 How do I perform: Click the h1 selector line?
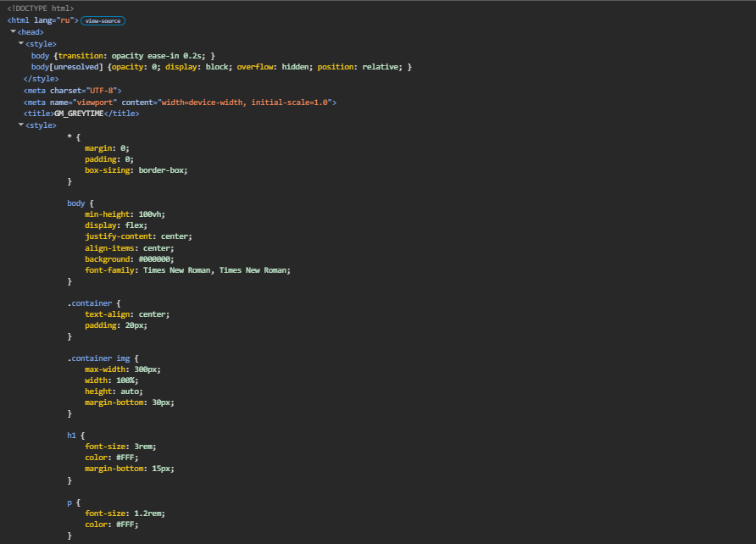pyautogui.click(x=76, y=436)
